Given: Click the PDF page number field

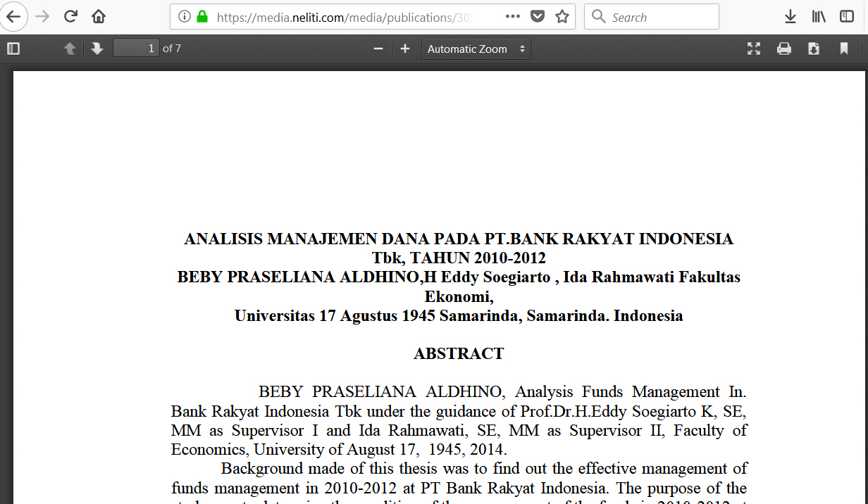Looking at the screenshot, I should click(136, 49).
